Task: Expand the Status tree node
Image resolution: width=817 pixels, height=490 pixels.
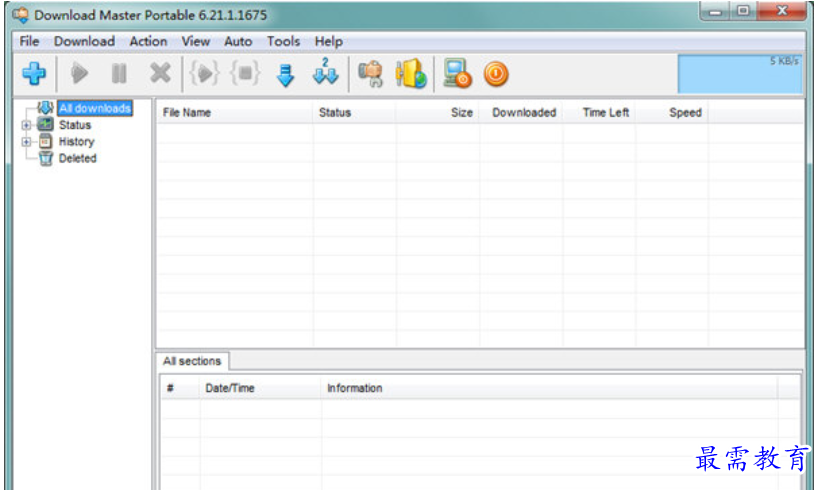Action: (x=25, y=125)
